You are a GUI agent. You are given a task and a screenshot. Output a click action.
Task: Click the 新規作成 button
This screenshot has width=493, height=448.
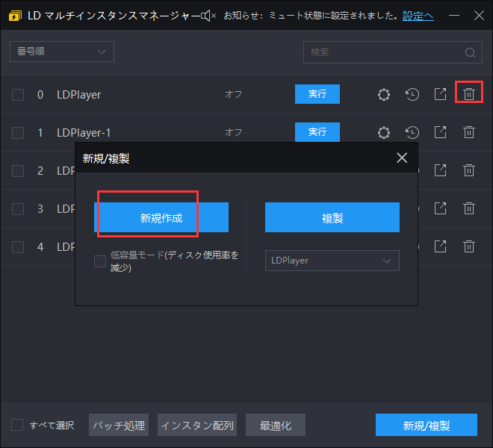coord(161,217)
